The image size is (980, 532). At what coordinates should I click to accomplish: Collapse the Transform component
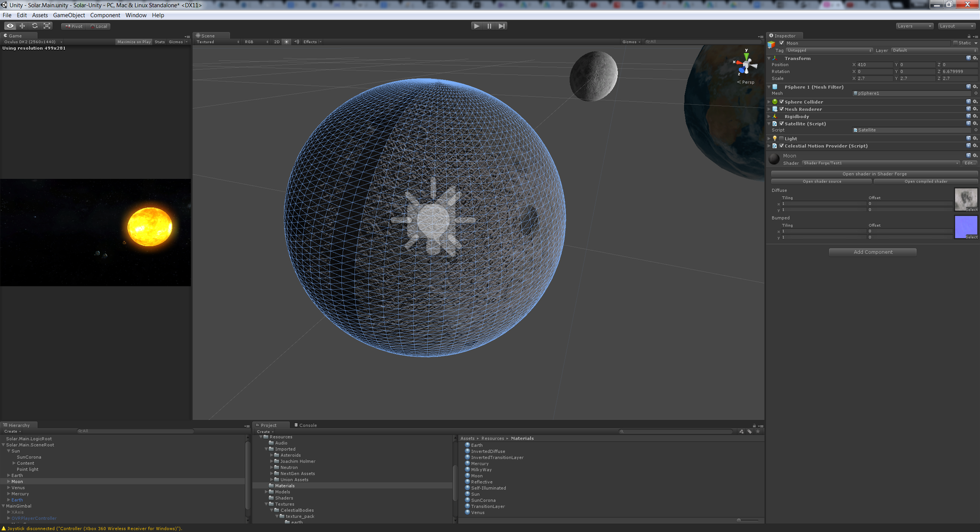(x=770, y=58)
